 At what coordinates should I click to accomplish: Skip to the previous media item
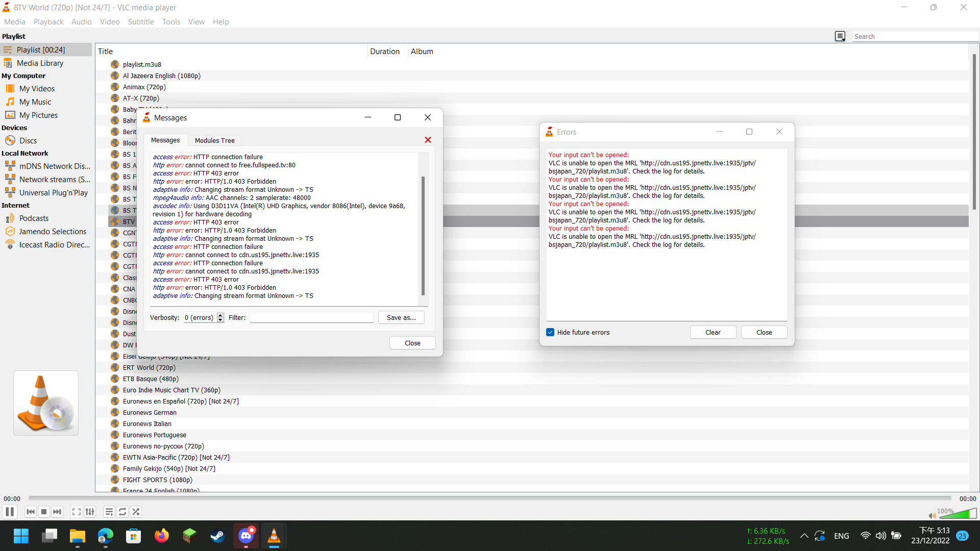tap(31, 512)
